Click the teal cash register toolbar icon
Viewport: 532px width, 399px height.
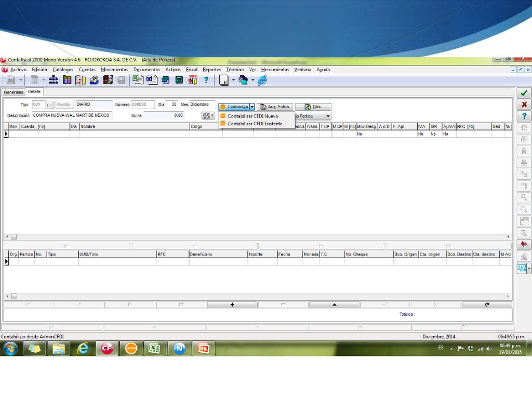166,80
